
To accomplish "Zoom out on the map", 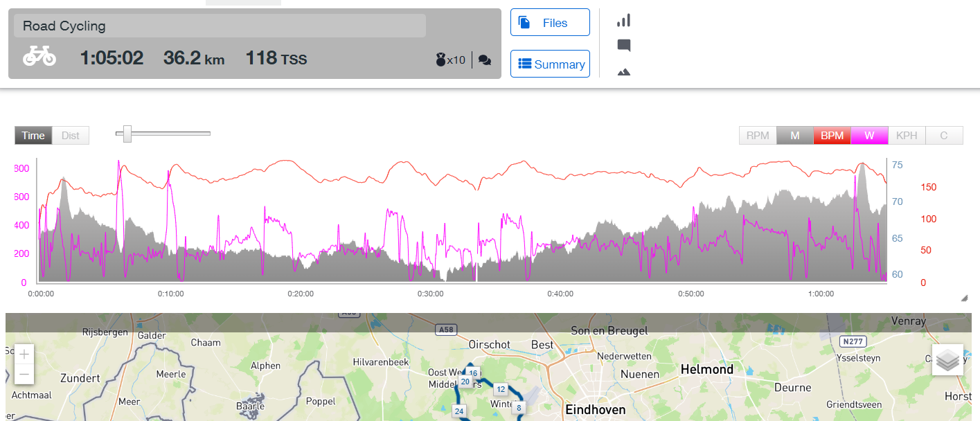I will coord(24,375).
